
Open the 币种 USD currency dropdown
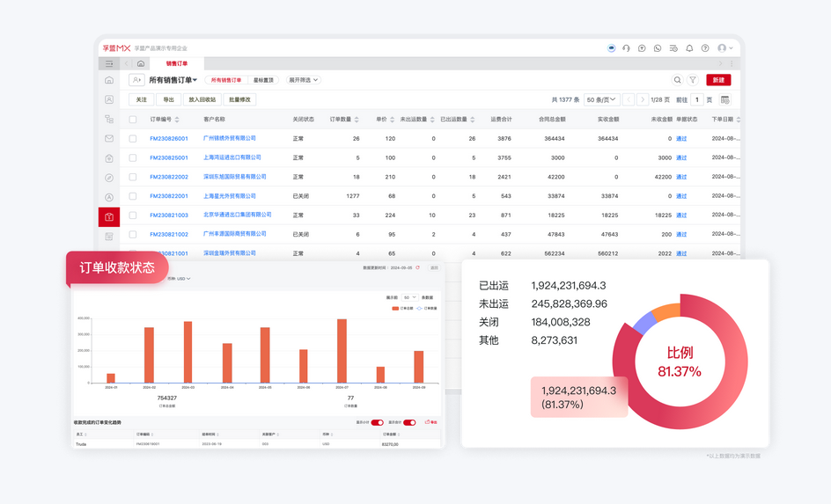pos(179,279)
